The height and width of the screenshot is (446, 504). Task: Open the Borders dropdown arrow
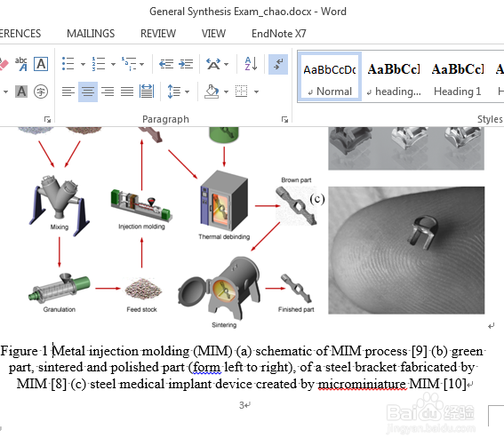point(256,92)
